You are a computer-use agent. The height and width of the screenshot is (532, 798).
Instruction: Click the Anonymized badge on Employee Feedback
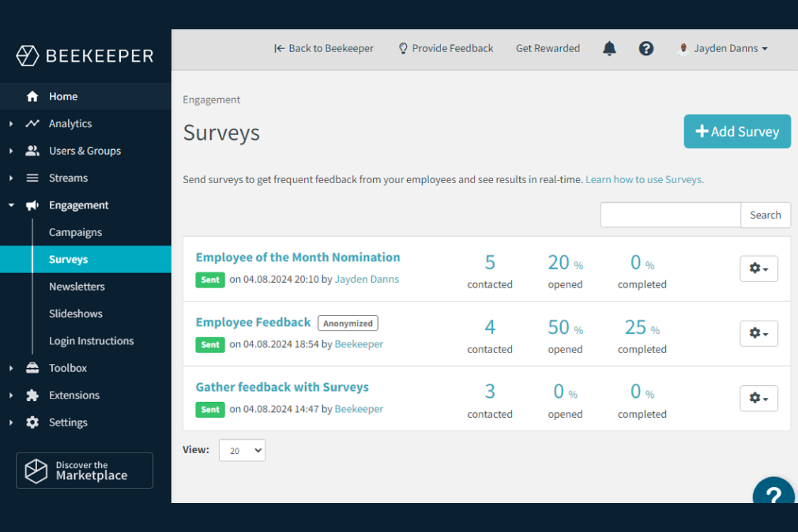(348, 323)
